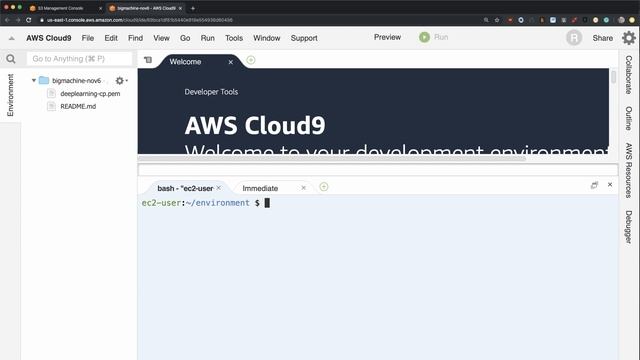Screen dimensions: 640x360
Task: Open the Tools menu
Action: 234,38
